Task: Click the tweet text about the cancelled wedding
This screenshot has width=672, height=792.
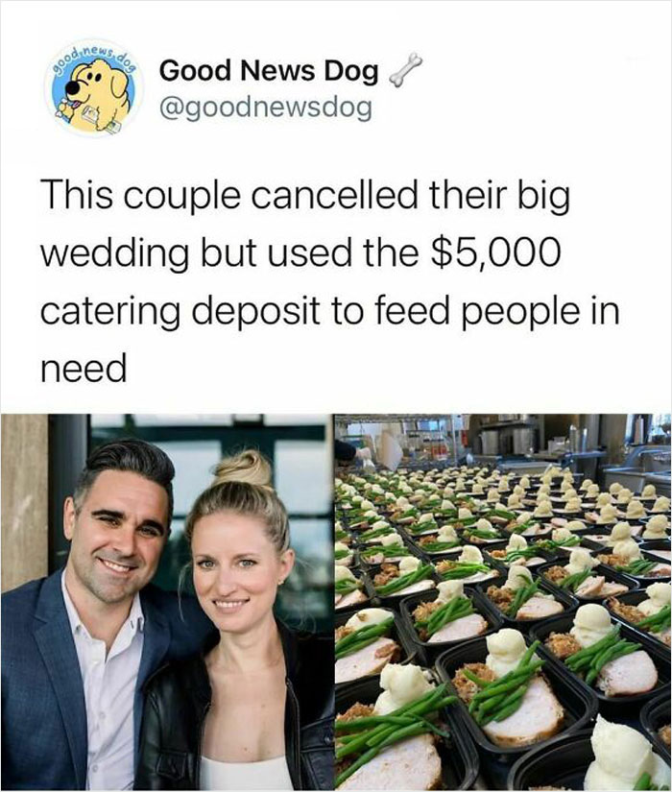Action: (329, 282)
